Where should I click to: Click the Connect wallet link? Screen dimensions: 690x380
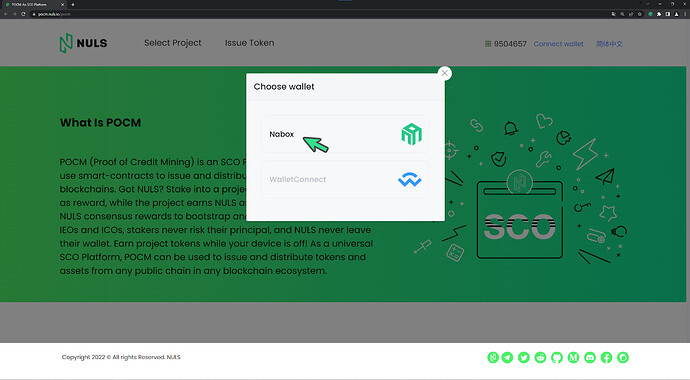[x=558, y=44]
